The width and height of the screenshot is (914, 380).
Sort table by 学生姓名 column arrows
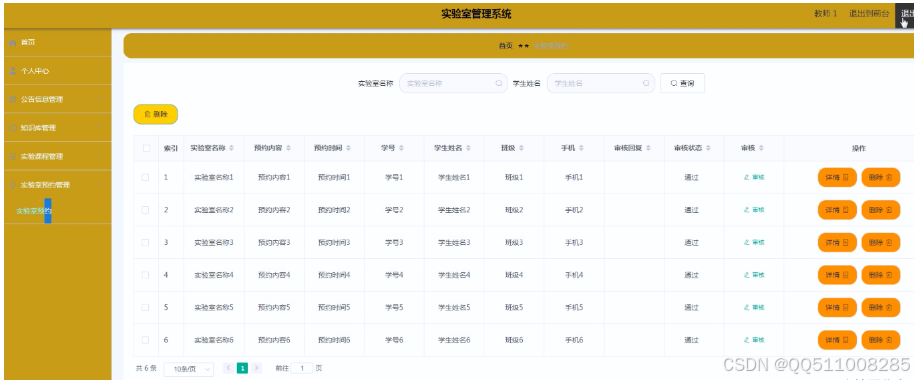point(467,149)
